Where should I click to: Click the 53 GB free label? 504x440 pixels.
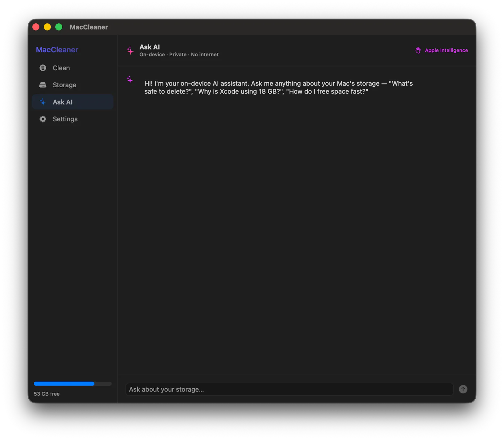[47, 394]
